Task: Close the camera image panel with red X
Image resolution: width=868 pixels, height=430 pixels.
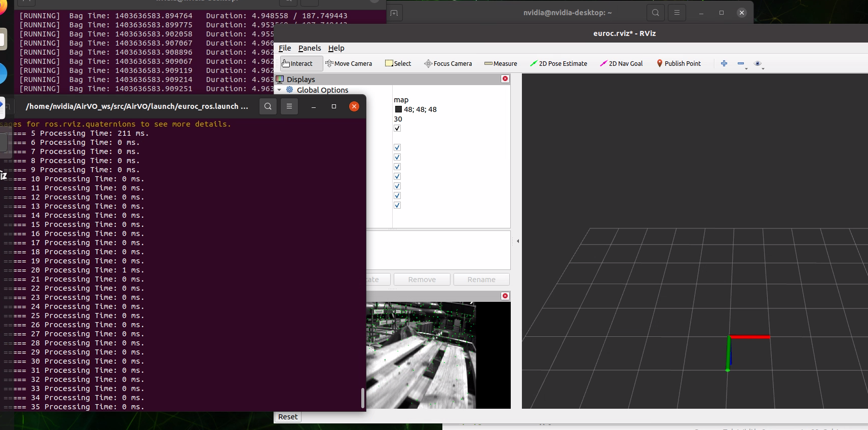Action: 505,296
